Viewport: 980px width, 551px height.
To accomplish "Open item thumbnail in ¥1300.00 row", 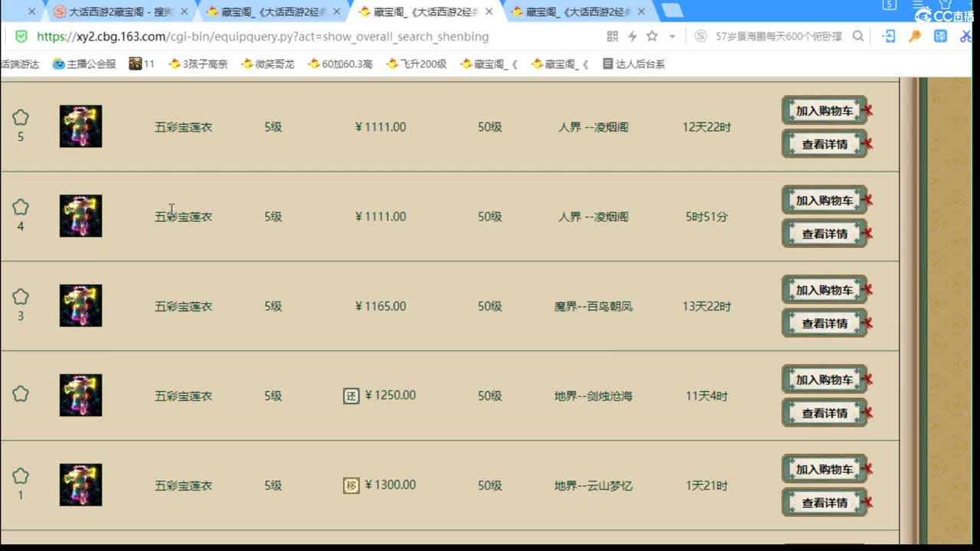I will (81, 484).
